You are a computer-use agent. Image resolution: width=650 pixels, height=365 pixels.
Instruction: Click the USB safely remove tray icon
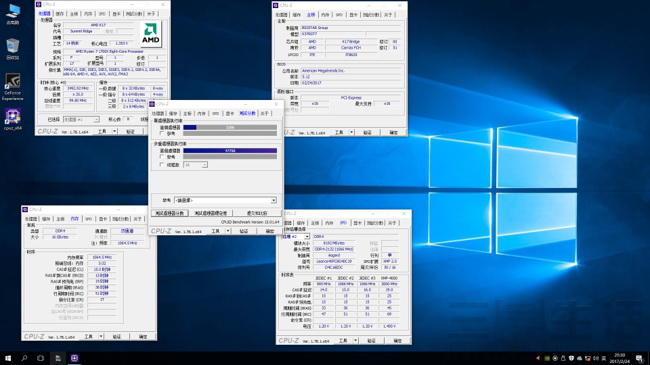tap(563, 358)
